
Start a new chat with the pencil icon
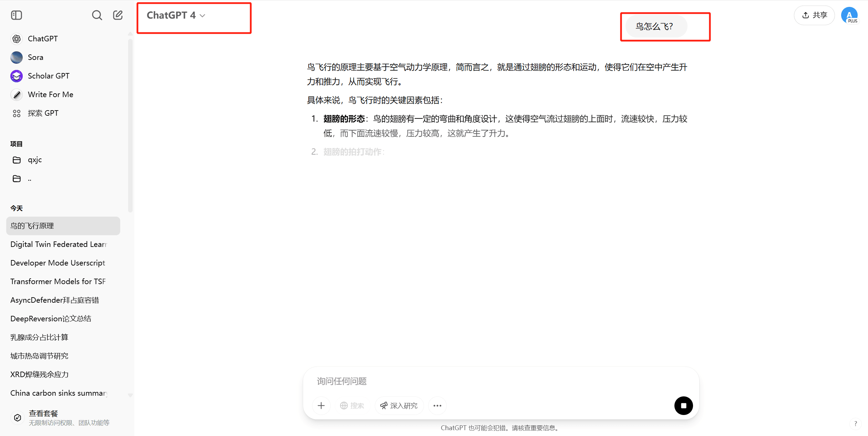tap(118, 15)
